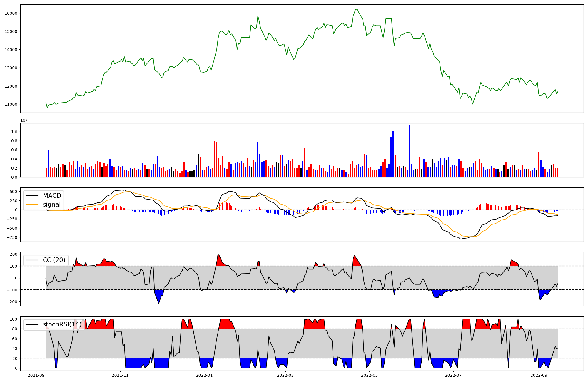
Task: Click the 2022-01 date tick label
Action: [204, 375]
